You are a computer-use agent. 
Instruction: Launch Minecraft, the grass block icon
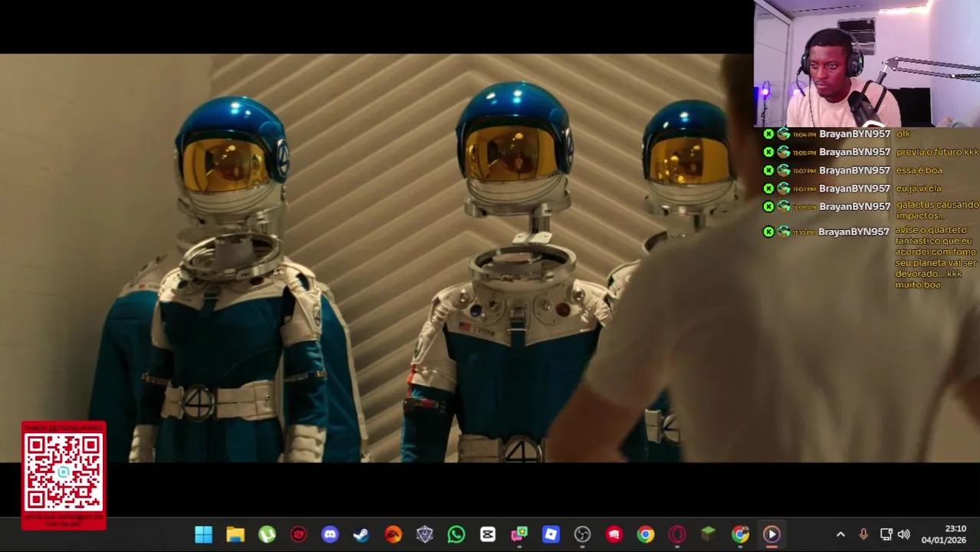709,534
